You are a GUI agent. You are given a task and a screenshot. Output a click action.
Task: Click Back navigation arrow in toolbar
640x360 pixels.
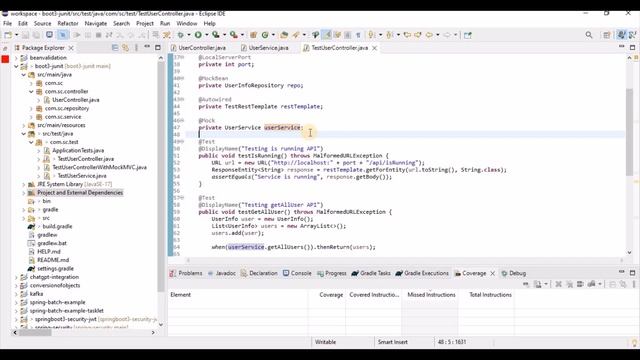tap(429, 35)
